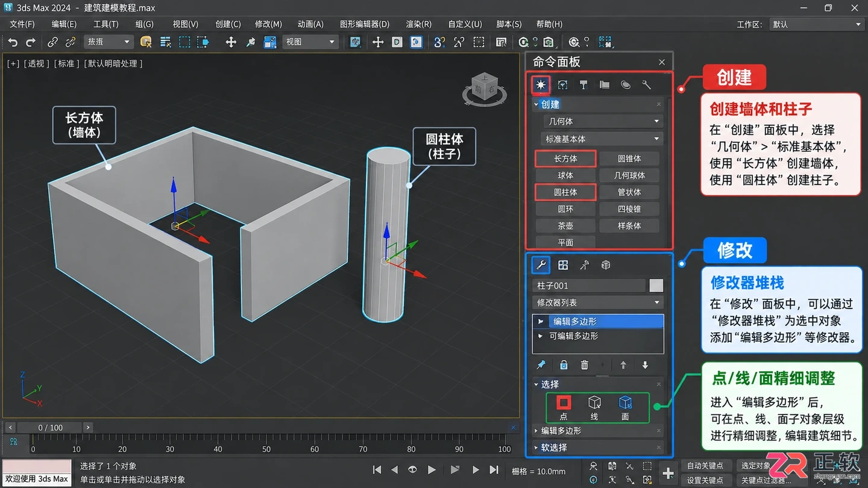Image resolution: width=868 pixels, height=488 pixels.
Task: Open the Create tab star icon
Action: coord(541,85)
